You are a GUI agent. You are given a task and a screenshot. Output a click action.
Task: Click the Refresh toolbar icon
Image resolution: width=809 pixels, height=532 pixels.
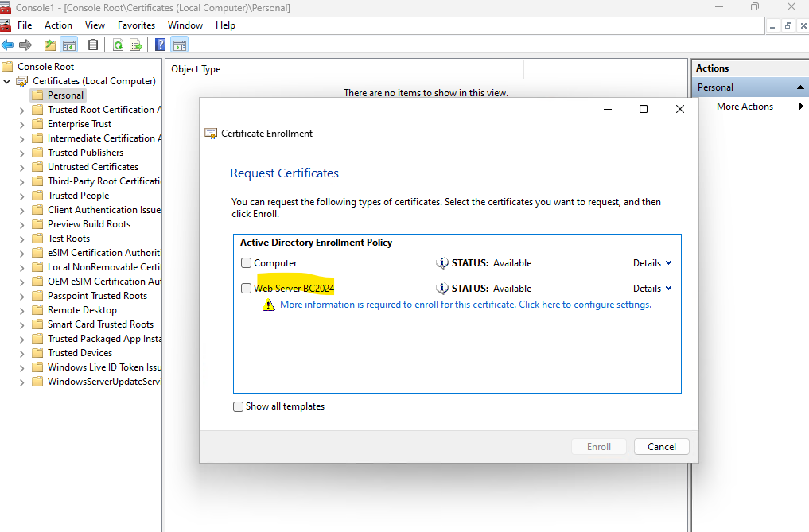119,45
